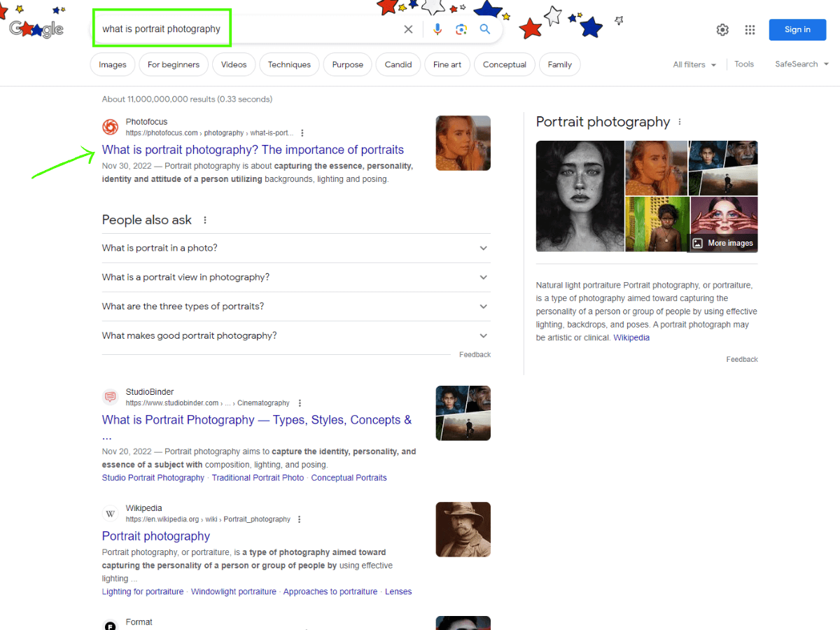840x630 pixels.
Task: Expand "What makes good portrait photography?"
Action: click(295, 336)
